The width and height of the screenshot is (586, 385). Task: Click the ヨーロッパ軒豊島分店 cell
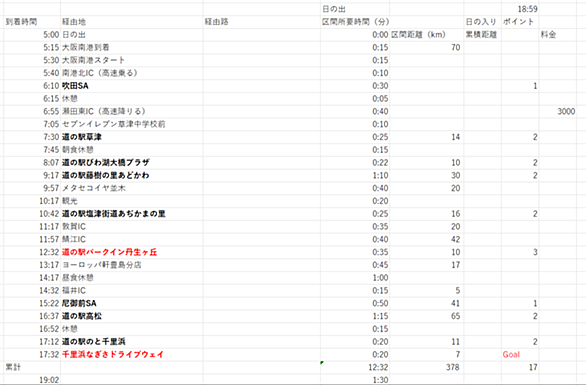click(132, 265)
